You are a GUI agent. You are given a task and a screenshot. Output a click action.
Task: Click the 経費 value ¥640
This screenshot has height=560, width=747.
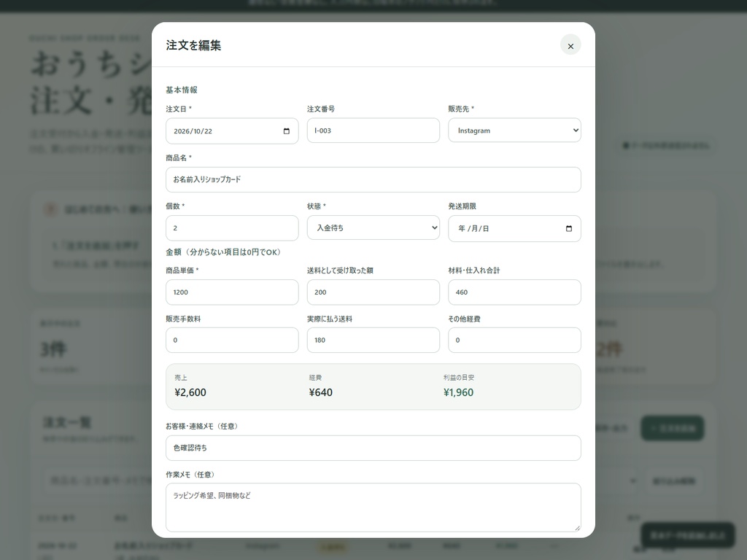pyautogui.click(x=321, y=392)
